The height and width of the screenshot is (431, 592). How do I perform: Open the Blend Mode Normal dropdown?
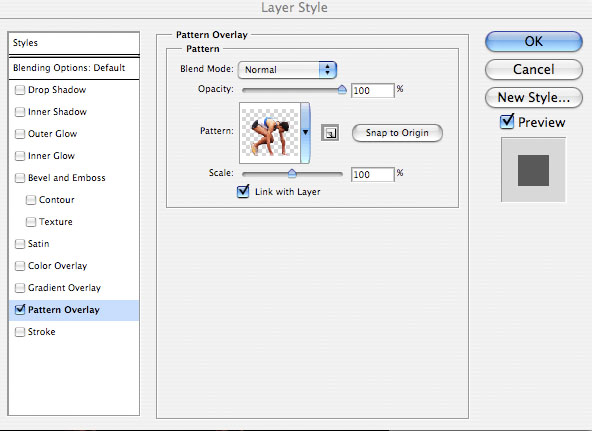point(287,70)
